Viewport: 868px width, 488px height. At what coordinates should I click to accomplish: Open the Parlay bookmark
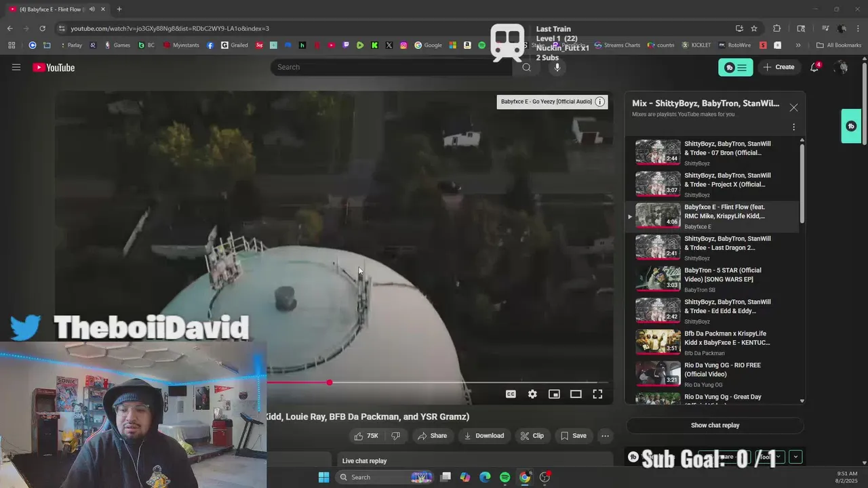(71, 45)
